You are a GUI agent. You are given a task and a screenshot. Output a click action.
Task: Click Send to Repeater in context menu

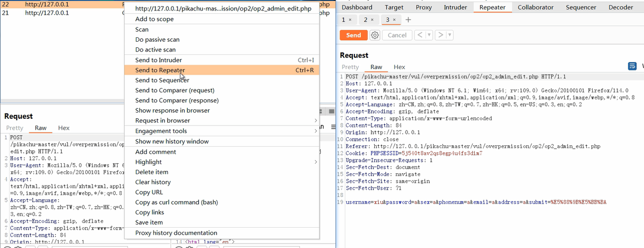coord(222,70)
